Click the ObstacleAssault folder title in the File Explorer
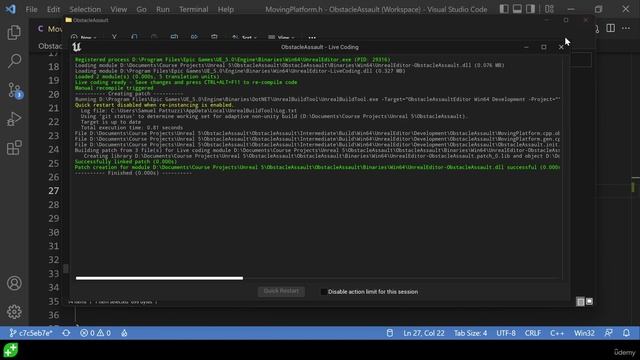The image size is (640, 360). [91, 20]
